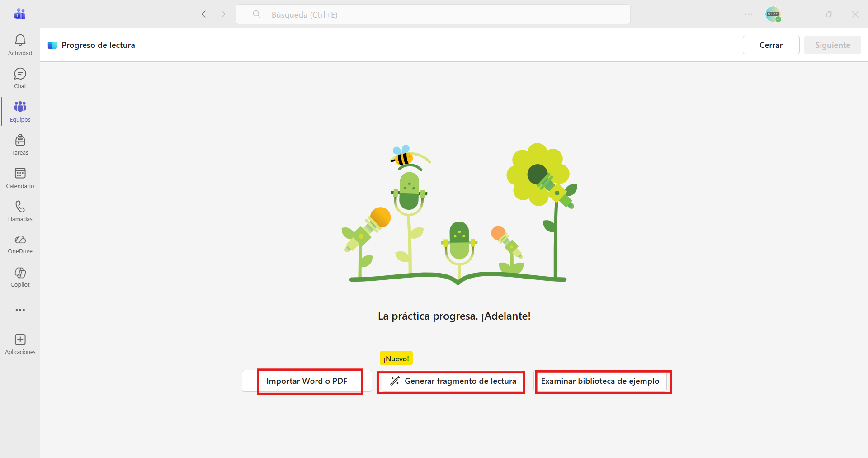Click Importar Word o PDF
The image size is (868, 458).
point(307,381)
